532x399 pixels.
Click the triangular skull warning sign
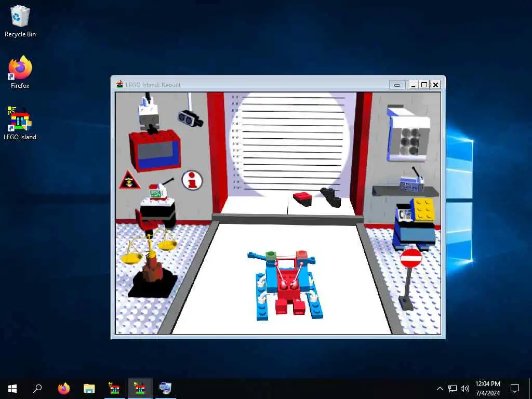[x=129, y=180]
